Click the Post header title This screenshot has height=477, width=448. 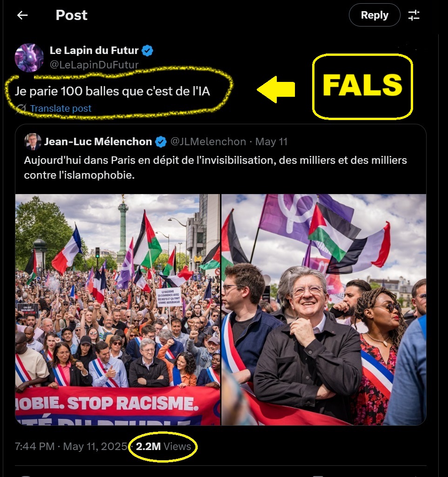pos(72,15)
